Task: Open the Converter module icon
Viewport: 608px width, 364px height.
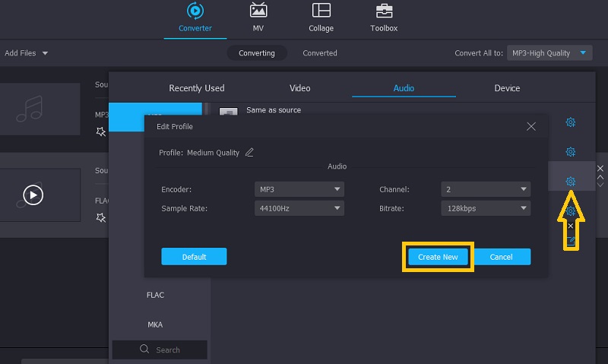Action: click(x=195, y=11)
